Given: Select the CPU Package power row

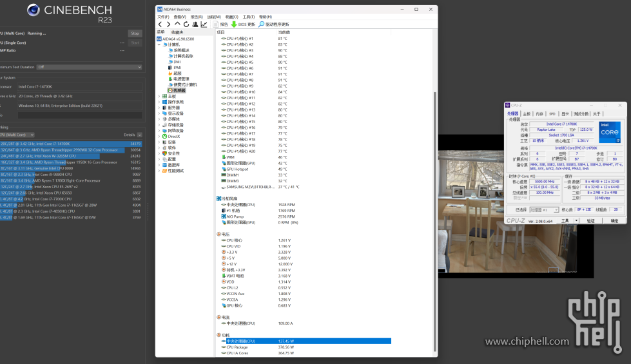Looking at the screenshot, I should click(x=306, y=347).
